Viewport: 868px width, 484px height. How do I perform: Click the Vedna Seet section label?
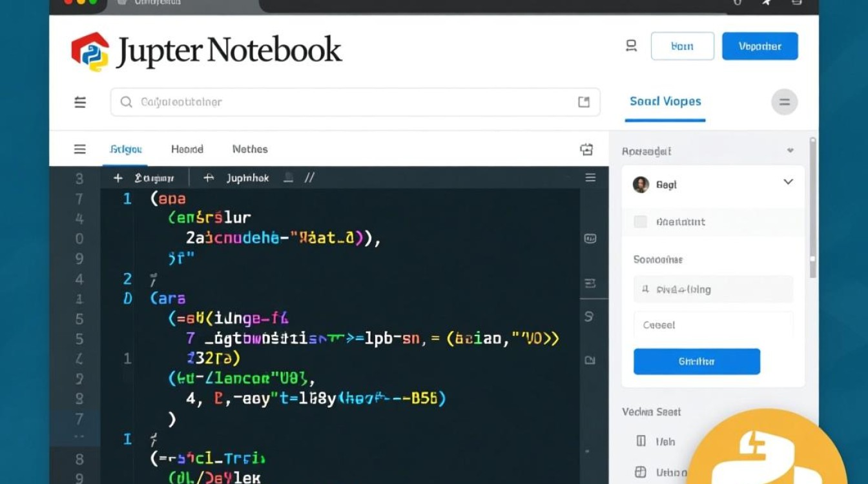coord(651,412)
